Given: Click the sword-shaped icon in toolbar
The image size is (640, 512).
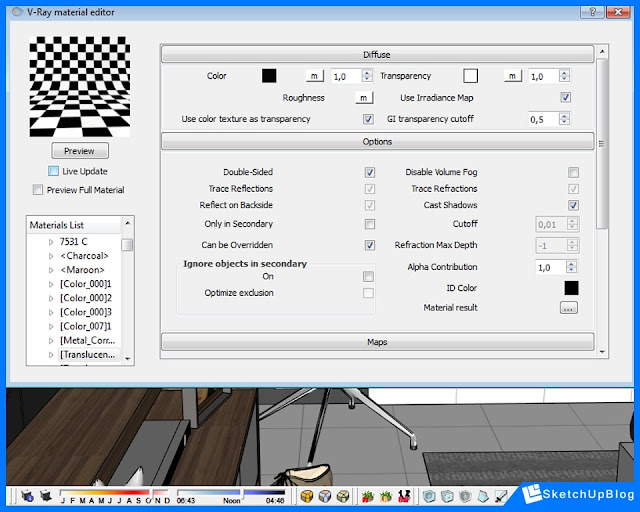Looking at the screenshot, I should pos(501,496).
